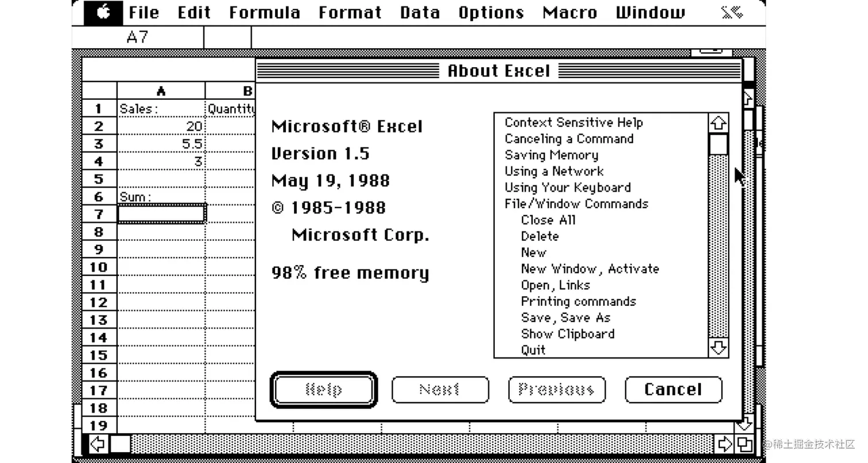The height and width of the screenshot is (463, 868).
Task: Click cell A2 with value 20
Action: click(161, 126)
